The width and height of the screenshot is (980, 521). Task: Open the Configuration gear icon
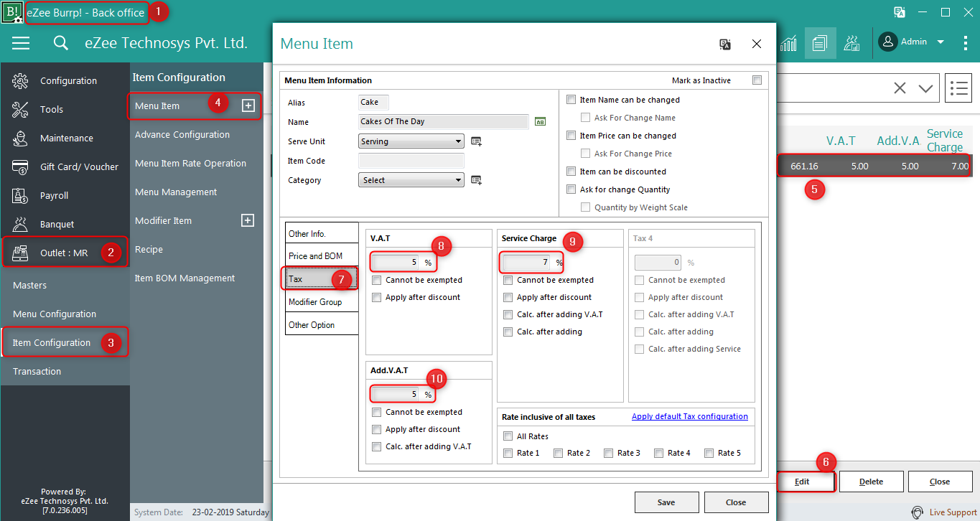coord(20,81)
